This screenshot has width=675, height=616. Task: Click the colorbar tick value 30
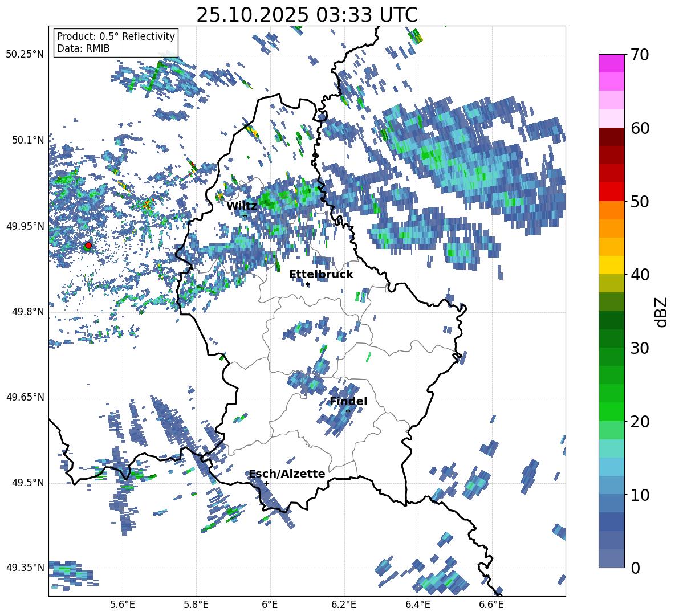640,348
